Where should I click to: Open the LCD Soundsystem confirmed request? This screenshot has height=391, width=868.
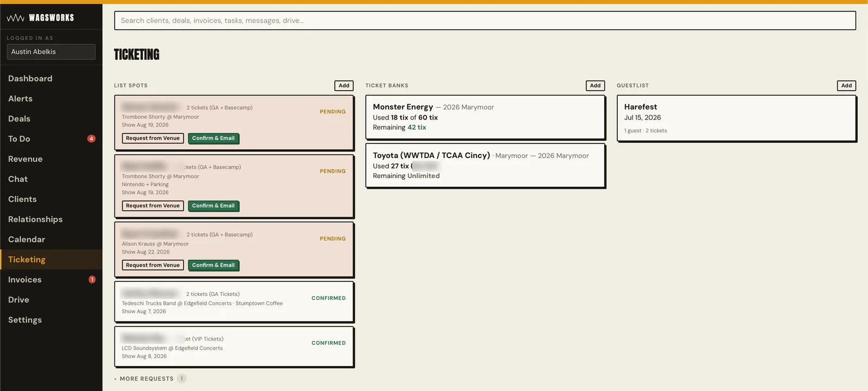pyautogui.click(x=234, y=347)
